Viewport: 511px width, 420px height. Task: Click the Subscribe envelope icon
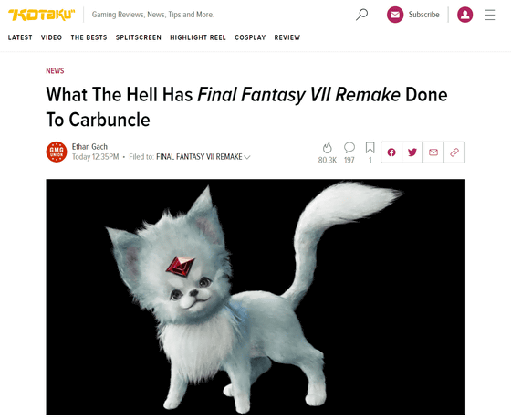(395, 15)
